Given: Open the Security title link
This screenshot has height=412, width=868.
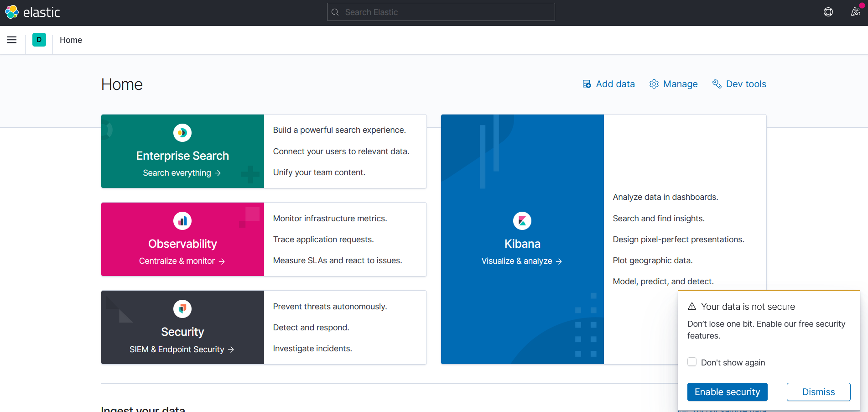Looking at the screenshot, I should click(182, 332).
